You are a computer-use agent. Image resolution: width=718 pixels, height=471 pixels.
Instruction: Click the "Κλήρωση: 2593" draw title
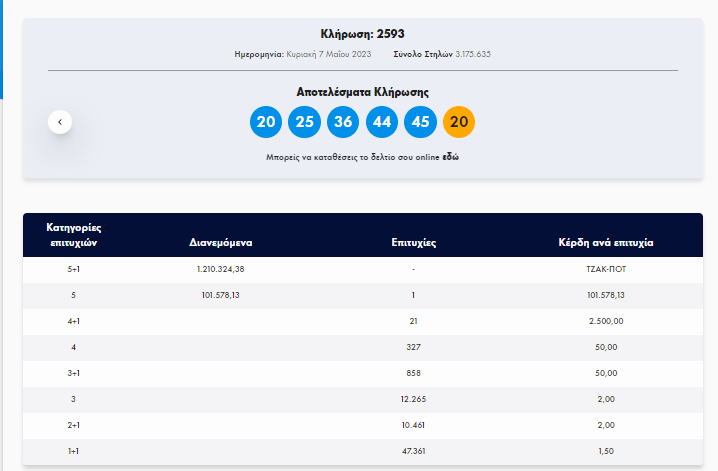[x=362, y=34]
